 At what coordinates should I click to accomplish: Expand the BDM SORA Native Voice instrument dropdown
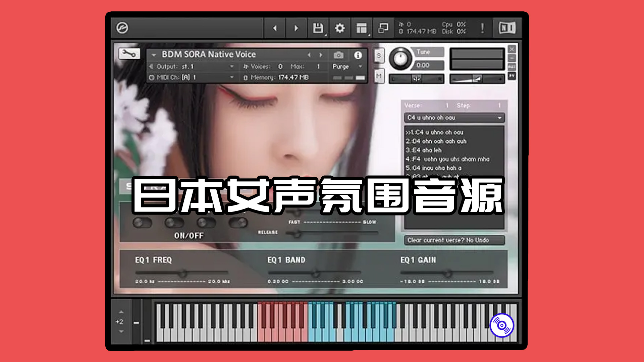point(154,55)
